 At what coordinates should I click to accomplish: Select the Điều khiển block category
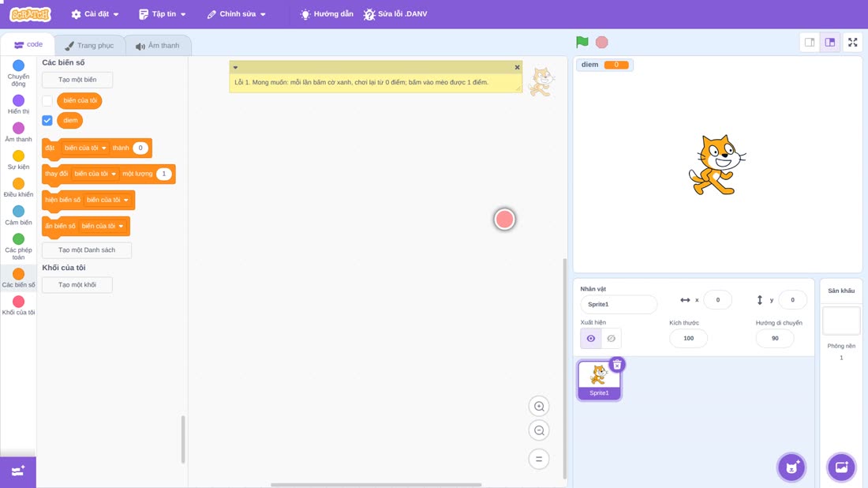click(18, 187)
